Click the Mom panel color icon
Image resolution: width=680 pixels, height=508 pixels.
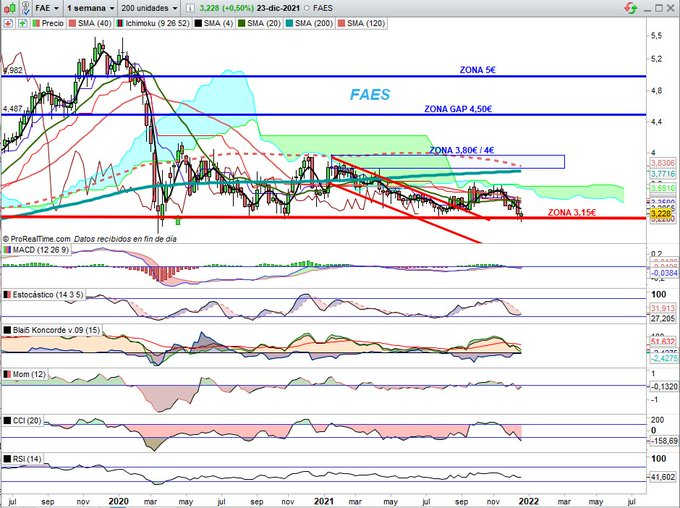click(x=7, y=374)
